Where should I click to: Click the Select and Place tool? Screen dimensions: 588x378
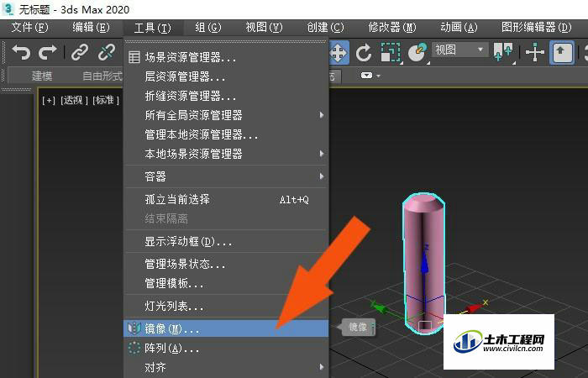(417, 52)
